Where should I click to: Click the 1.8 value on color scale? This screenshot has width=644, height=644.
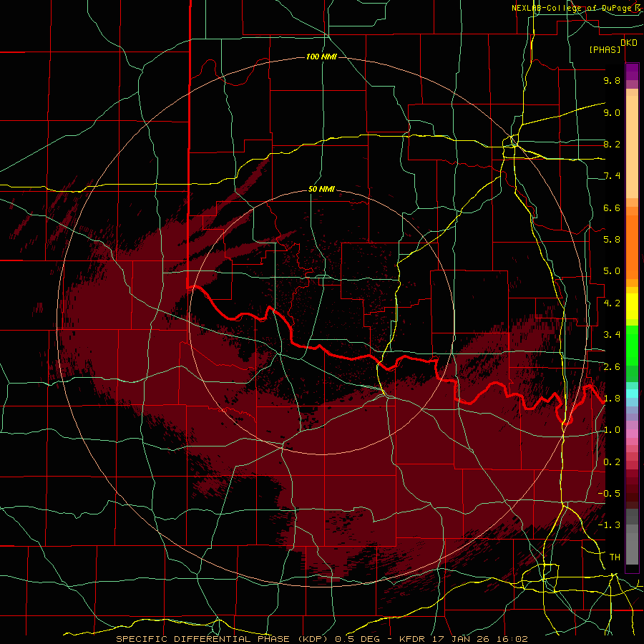pos(612,399)
